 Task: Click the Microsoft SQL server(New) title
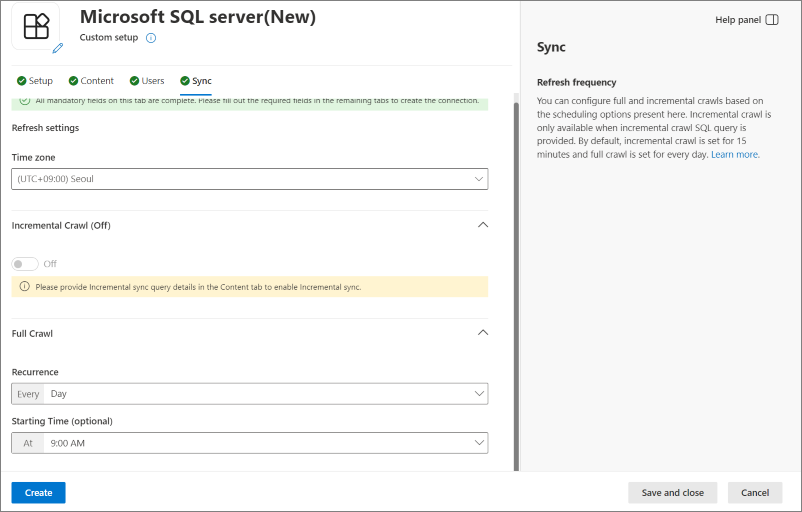click(198, 17)
